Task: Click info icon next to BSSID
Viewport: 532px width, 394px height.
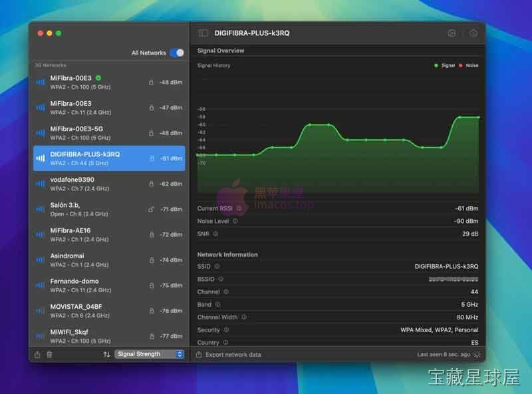Action: [221, 279]
